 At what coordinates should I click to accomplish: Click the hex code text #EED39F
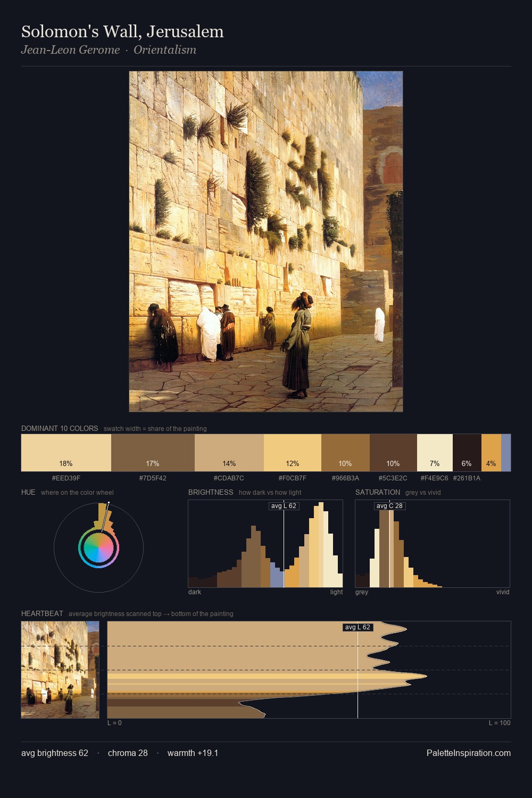pyautogui.click(x=66, y=478)
